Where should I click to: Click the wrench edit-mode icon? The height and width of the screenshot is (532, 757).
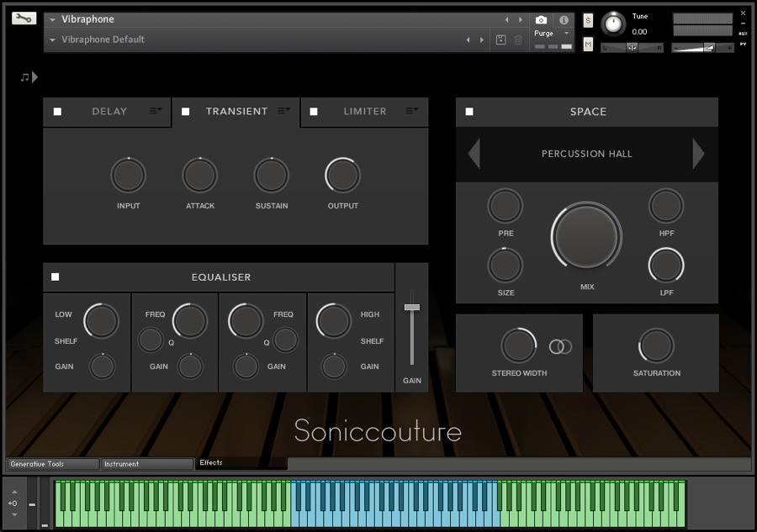[24, 18]
